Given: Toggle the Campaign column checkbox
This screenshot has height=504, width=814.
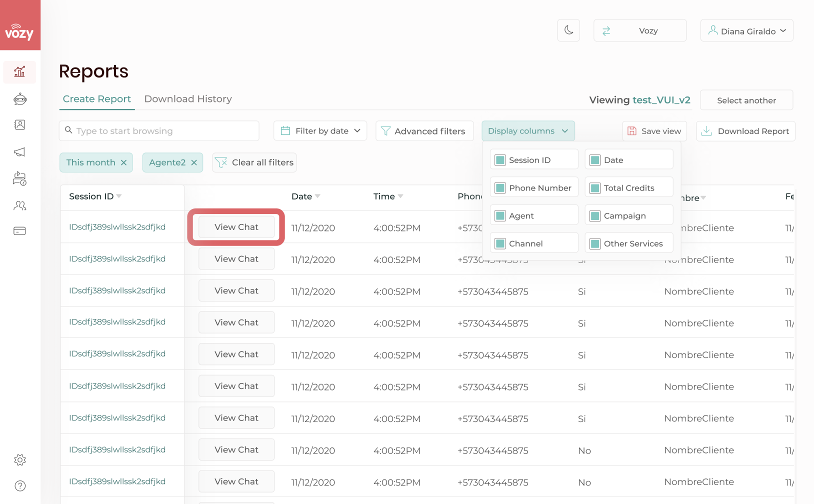Looking at the screenshot, I should click(595, 216).
